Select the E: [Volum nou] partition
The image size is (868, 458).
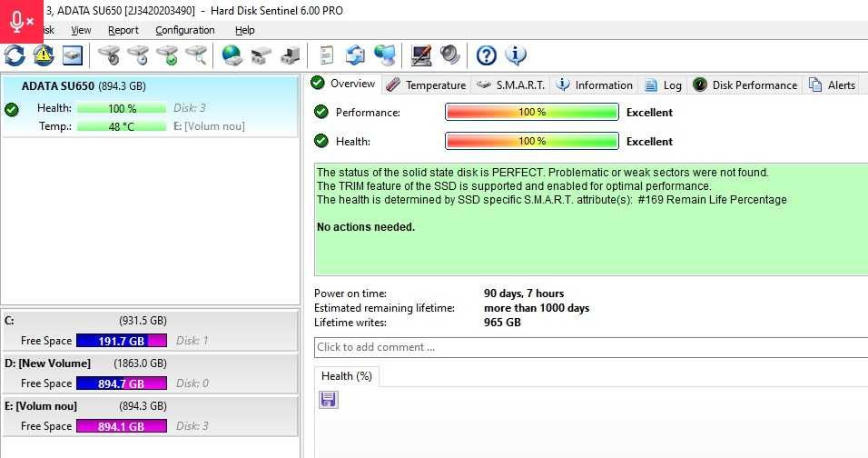click(x=150, y=416)
